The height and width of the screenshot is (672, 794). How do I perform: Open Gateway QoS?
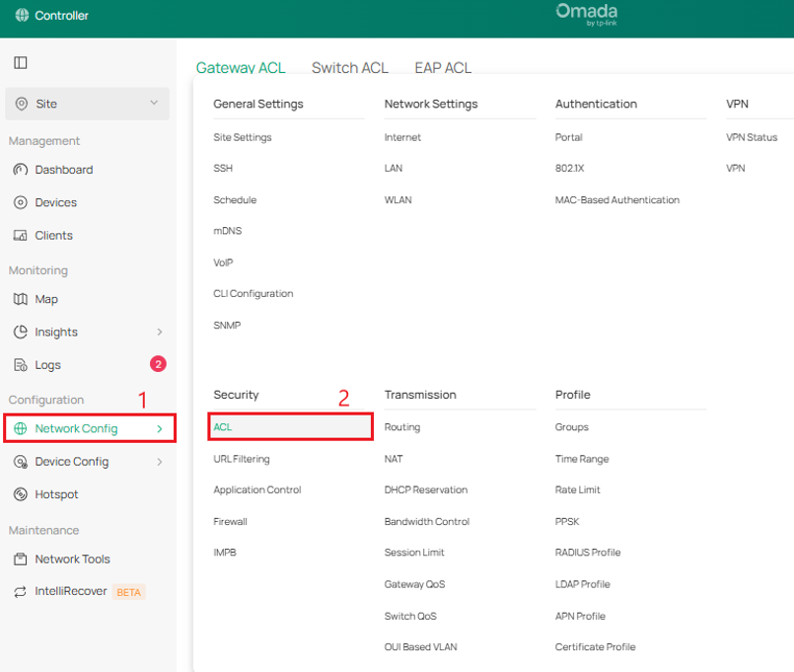coord(414,585)
